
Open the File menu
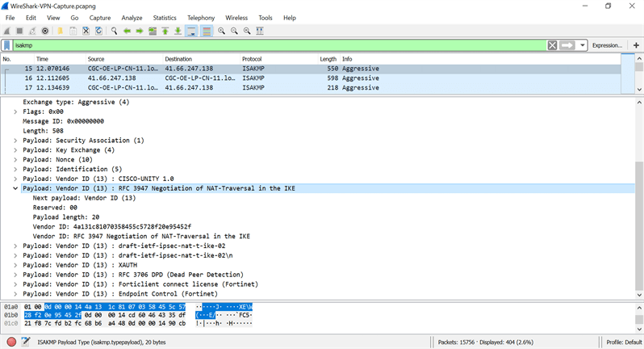click(x=10, y=18)
